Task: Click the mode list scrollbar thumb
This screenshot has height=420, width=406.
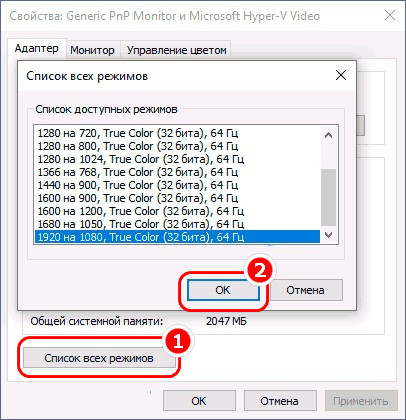Action: point(328,197)
